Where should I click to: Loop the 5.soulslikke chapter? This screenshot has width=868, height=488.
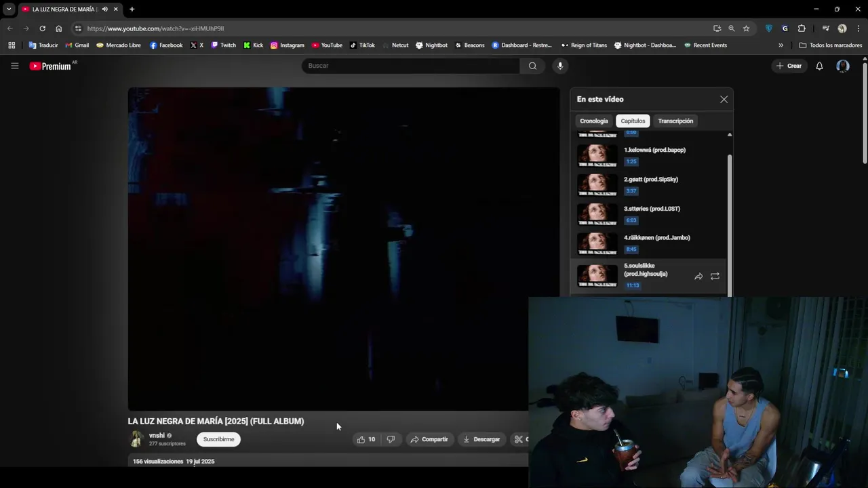click(715, 277)
